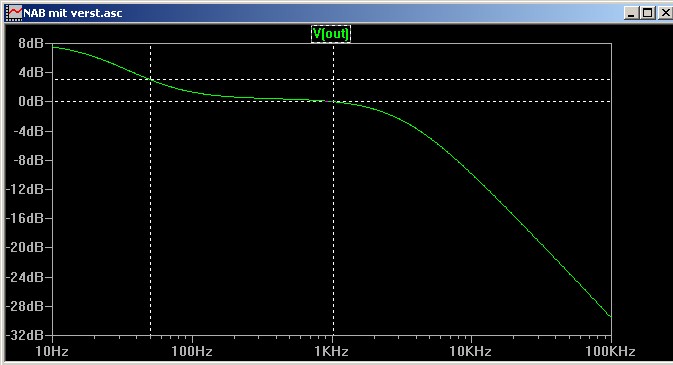Select the V(out) trace label

tap(330, 33)
